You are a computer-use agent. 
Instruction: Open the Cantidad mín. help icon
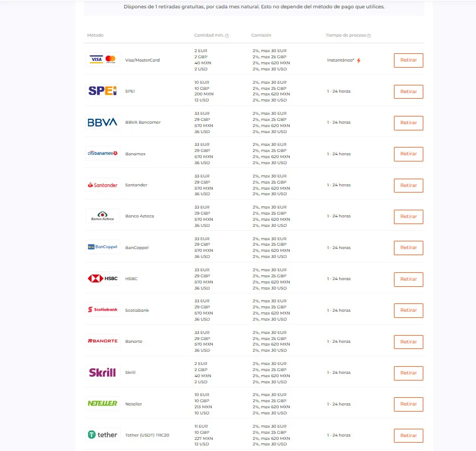(227, 36)
